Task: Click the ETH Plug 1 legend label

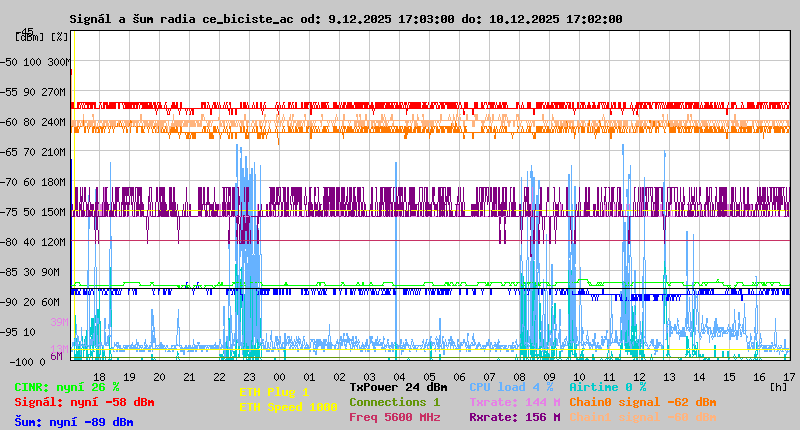Action: pyautogui.click(x=275, y=392)
